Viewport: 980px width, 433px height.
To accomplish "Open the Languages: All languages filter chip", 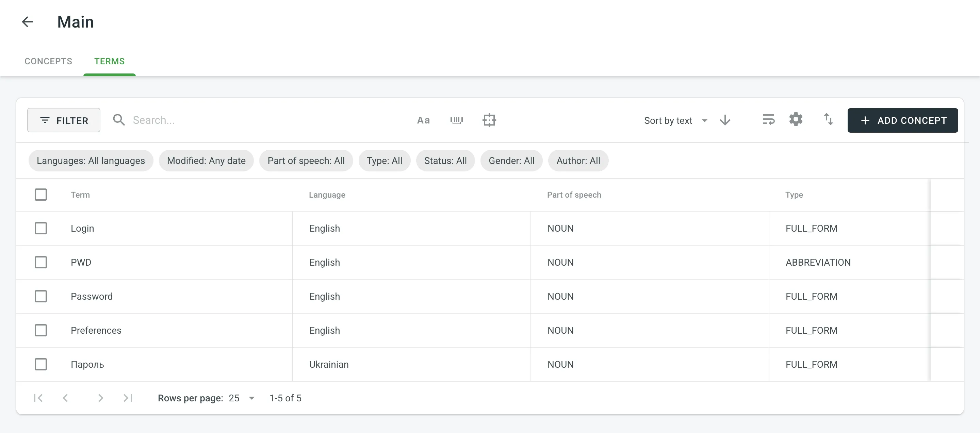I will (91, 161).
